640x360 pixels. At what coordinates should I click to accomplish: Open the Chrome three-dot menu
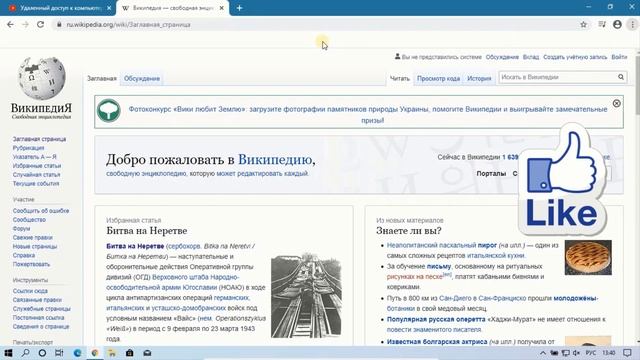[632, 24]
